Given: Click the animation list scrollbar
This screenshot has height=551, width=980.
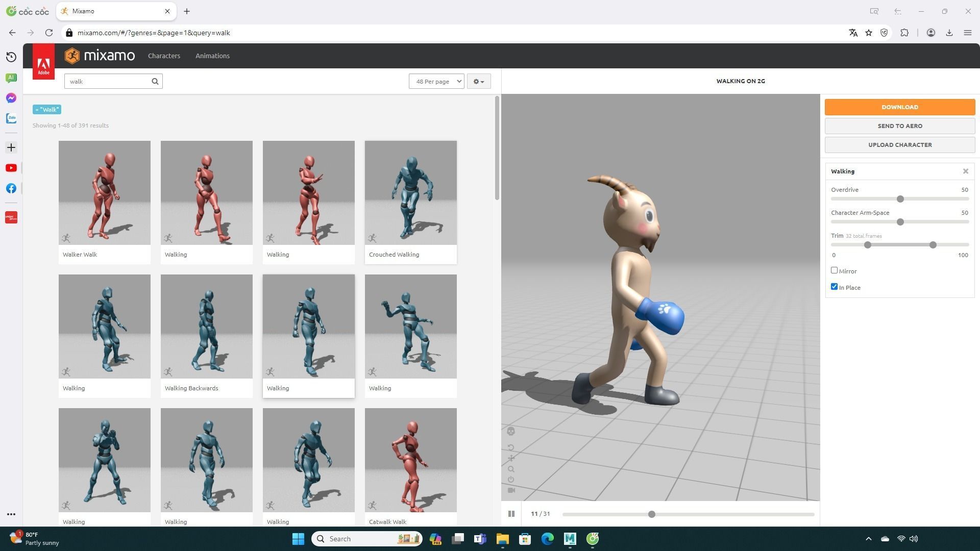Looking at the screenshot, I should 497,148.
